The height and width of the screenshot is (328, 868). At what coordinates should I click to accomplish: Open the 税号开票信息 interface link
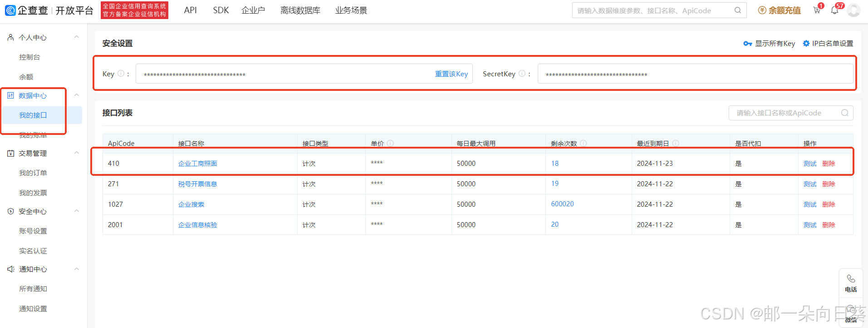198,184
